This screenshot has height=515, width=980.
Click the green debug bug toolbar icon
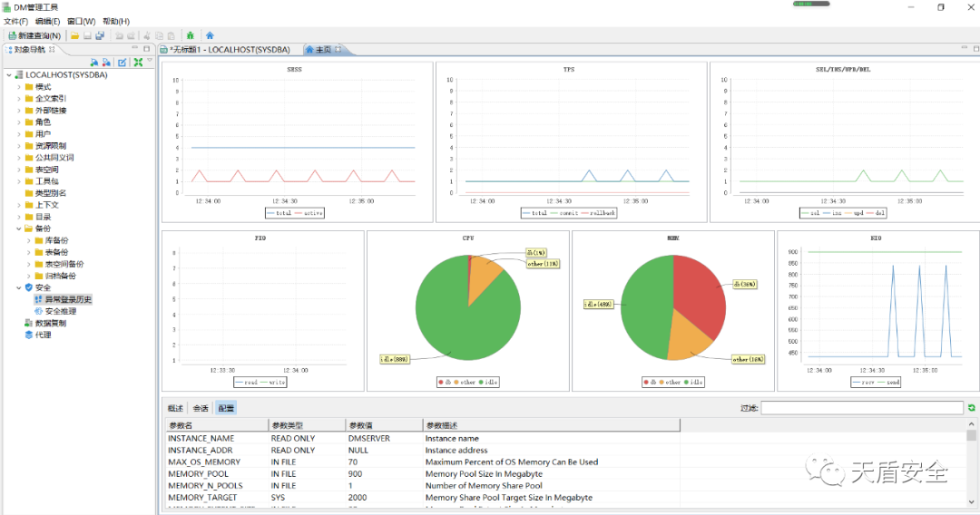pos(190,35)
